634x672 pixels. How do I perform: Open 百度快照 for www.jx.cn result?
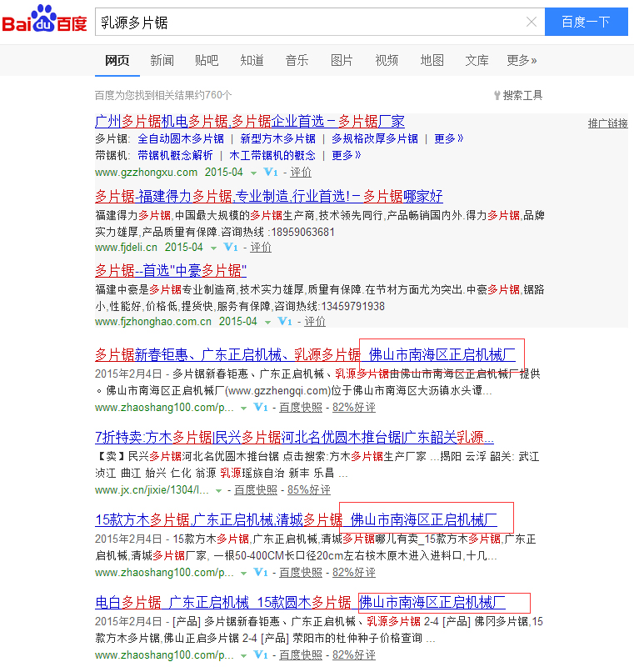pos(256,490)
